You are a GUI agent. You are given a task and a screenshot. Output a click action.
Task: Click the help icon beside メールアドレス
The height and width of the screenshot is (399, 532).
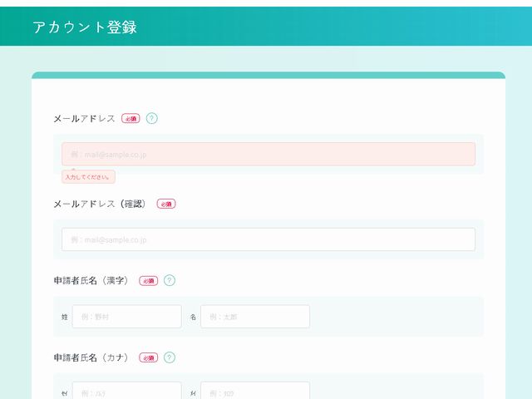click(151, 118)
